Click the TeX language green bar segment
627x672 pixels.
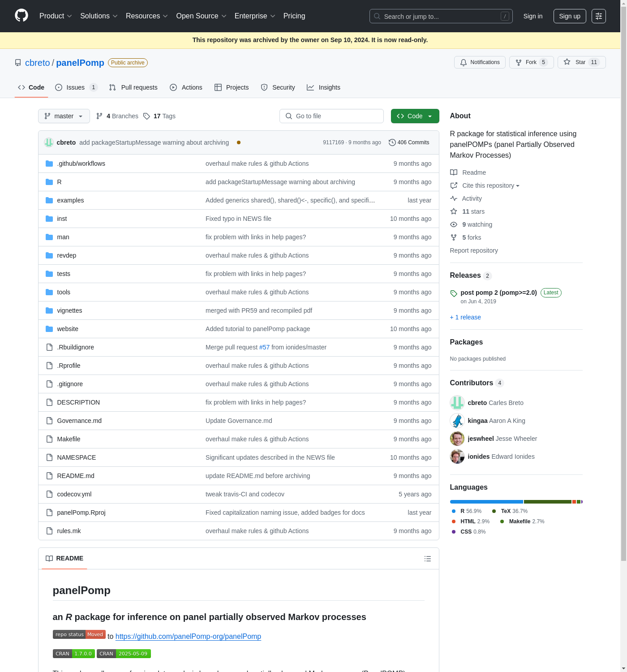[548, 502]
